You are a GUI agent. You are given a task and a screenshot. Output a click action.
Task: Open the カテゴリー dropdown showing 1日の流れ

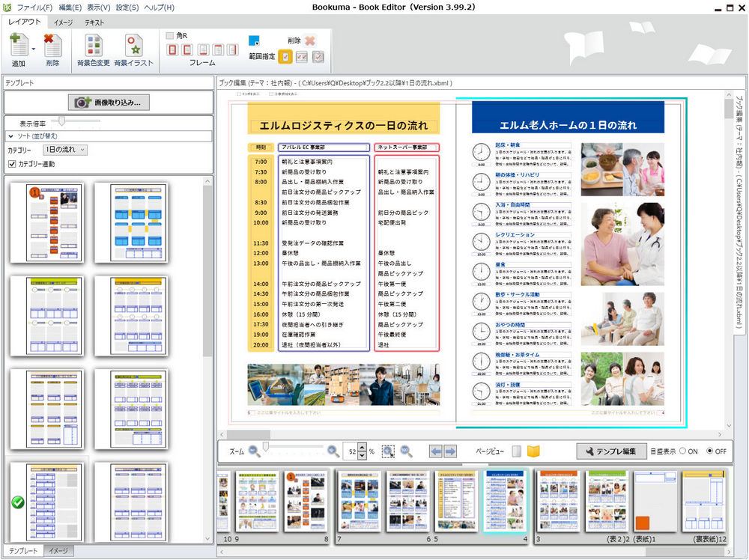pos(65,150)
